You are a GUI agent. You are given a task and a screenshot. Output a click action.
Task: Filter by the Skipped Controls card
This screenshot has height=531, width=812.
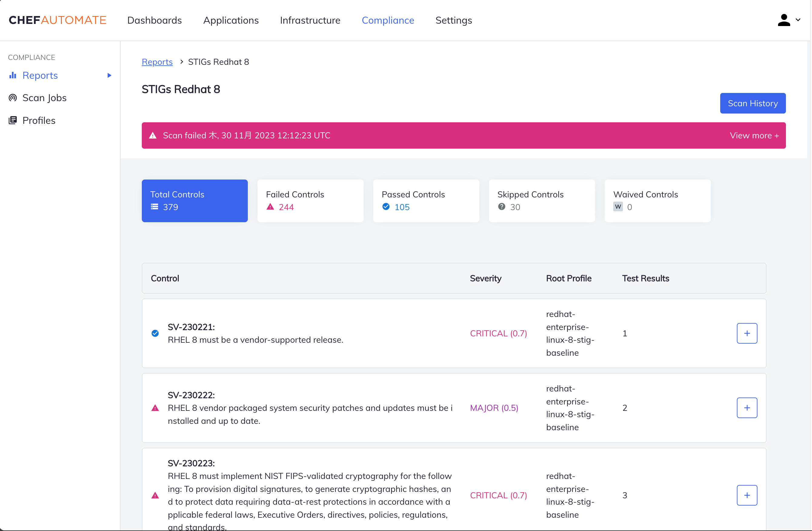click(x=542, y=201)
